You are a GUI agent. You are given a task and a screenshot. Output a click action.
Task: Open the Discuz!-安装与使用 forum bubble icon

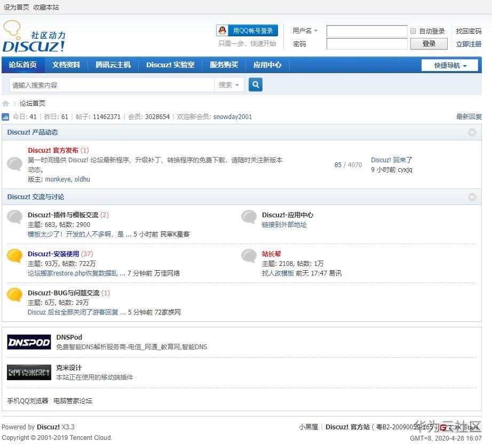pos(14,256)
